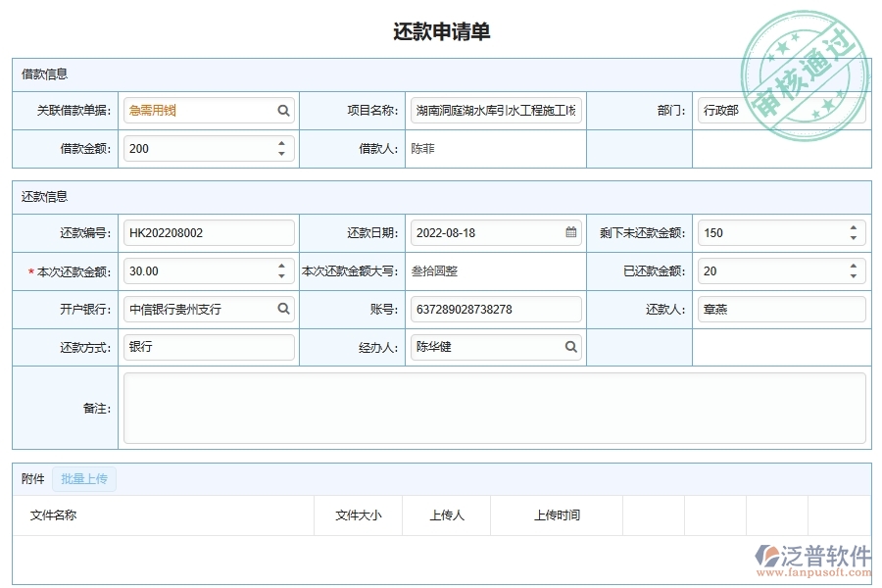
Task: Click the up arrow for 剩下未还款金额
Action: point(852,227)
